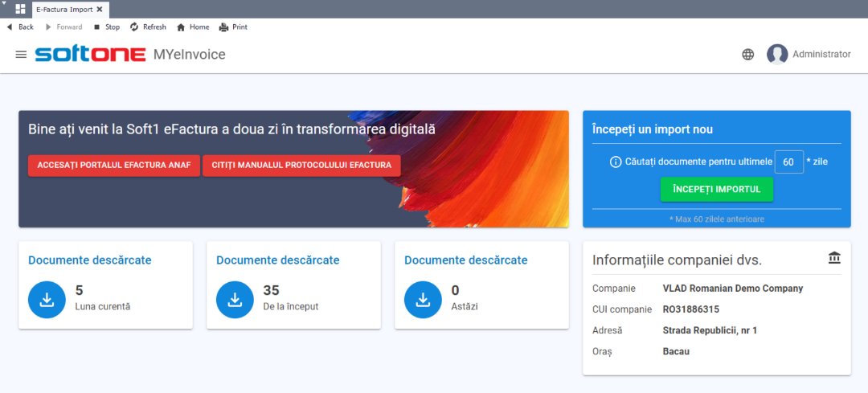Viewport: 868px width, 393px height.
Task: Click 'Începeți un import nou' heading
Action: tap(653, 129)
